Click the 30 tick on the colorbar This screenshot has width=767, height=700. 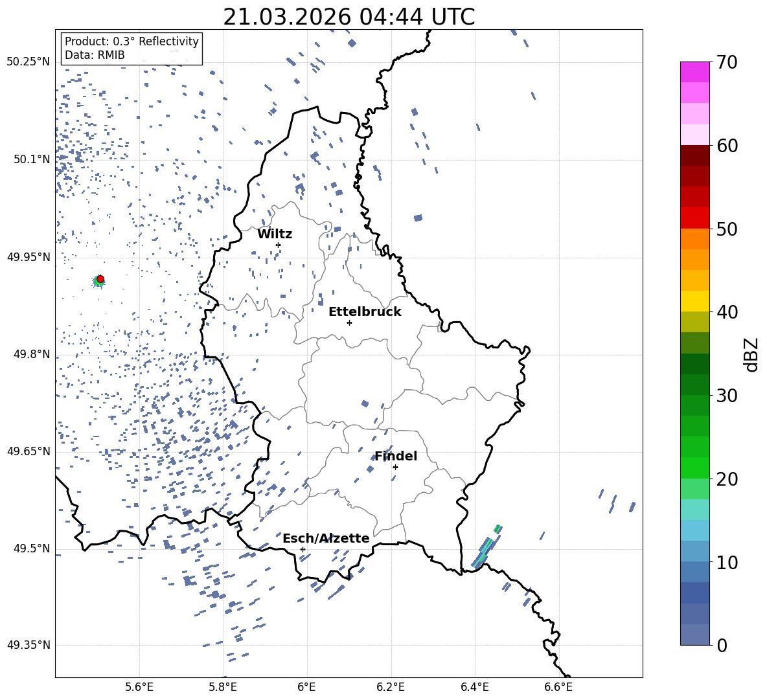[x=727, y=396]
